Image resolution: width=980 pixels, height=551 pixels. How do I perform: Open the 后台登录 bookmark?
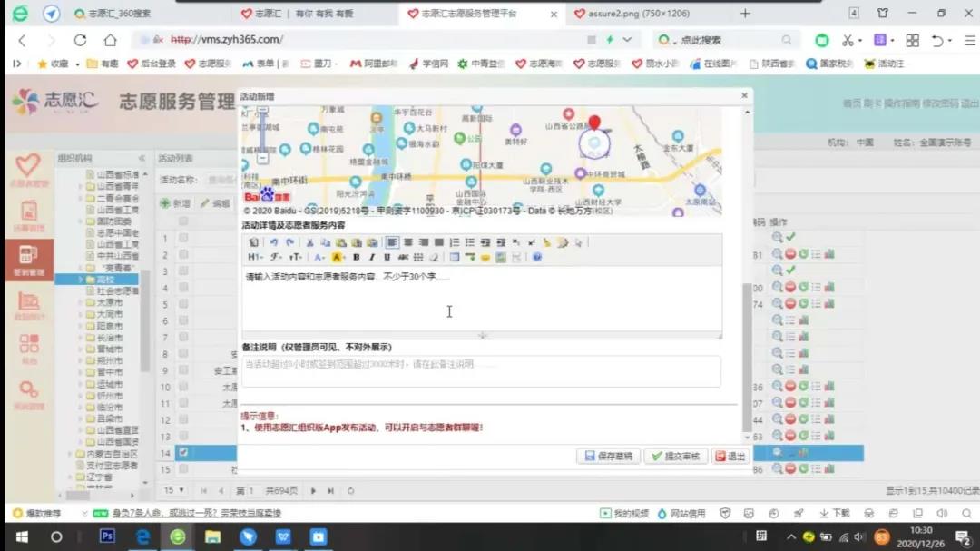152,64
